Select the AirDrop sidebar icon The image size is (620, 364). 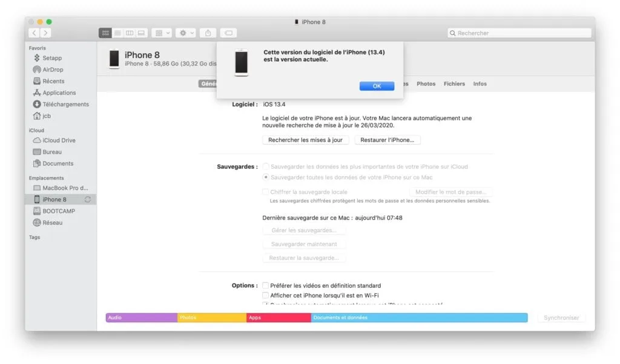click(38, 70)
